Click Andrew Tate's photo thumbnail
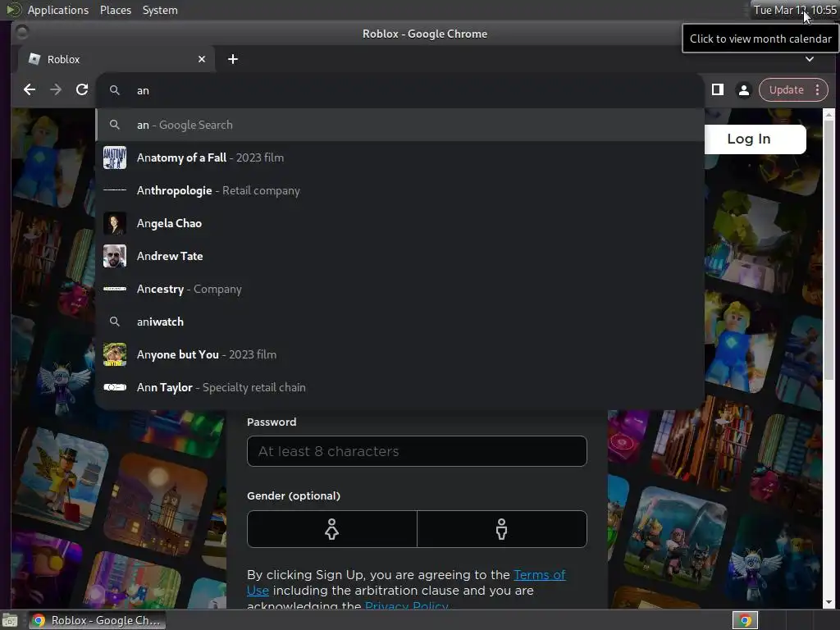840x630 pixels. click(115, 256)
